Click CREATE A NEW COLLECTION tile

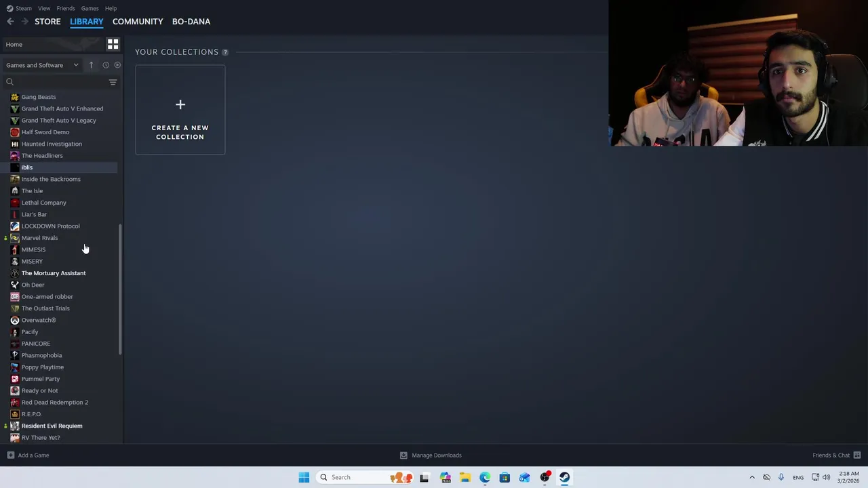(x=180, y=110)
